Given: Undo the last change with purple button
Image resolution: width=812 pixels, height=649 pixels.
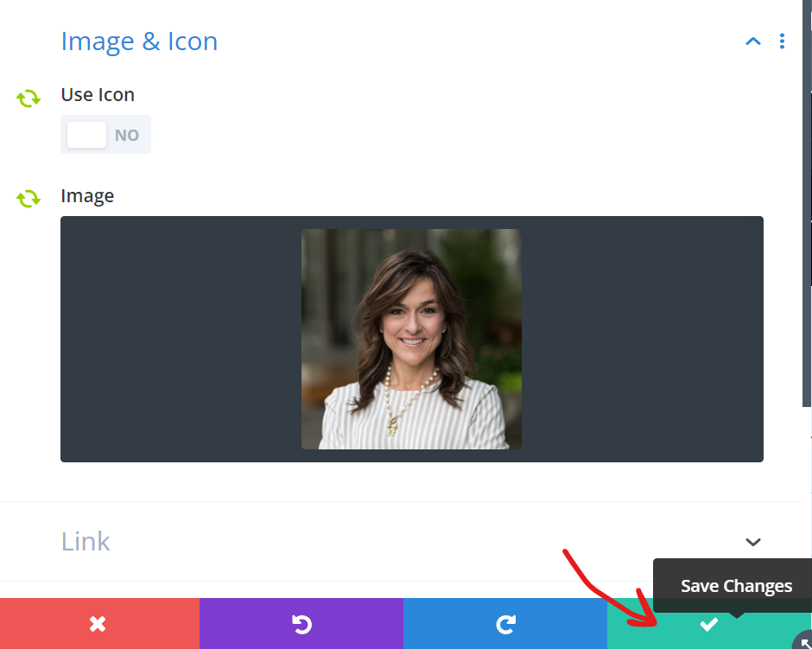Looking at the screenshot, I should point(301,624).
